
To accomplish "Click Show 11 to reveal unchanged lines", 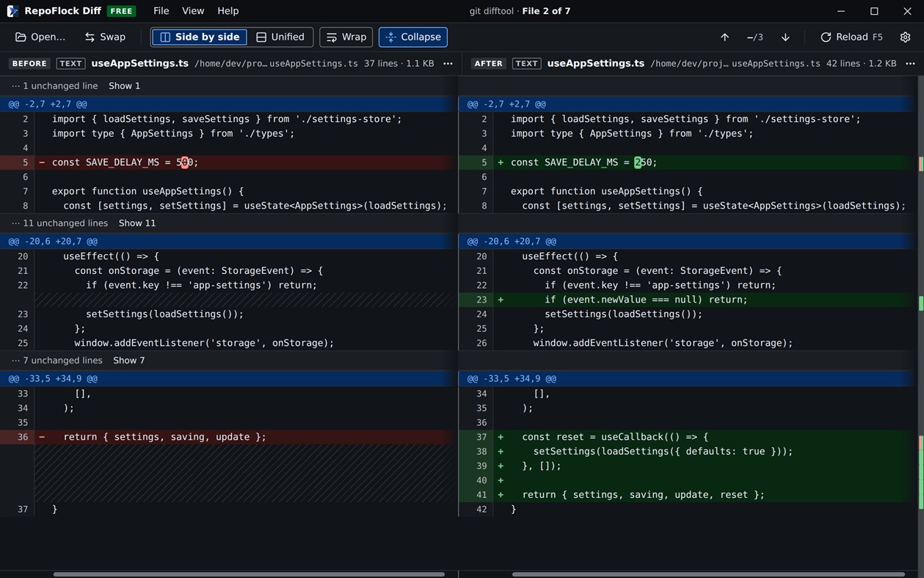I will [137, 223].
